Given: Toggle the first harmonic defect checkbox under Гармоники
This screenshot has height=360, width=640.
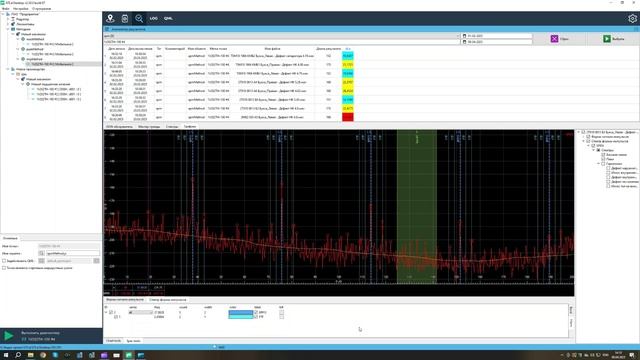Looking at the screenshot, I should pos(608,168).
